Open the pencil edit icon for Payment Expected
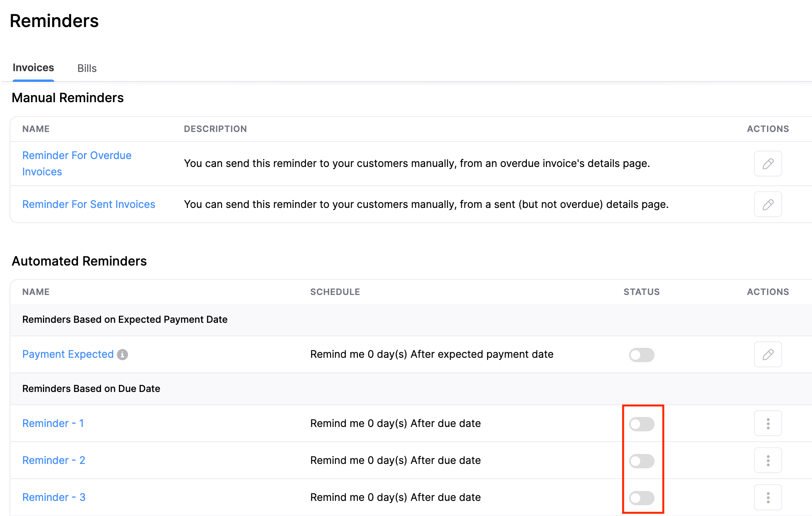 pyautogui.click(x=767, y=354)
